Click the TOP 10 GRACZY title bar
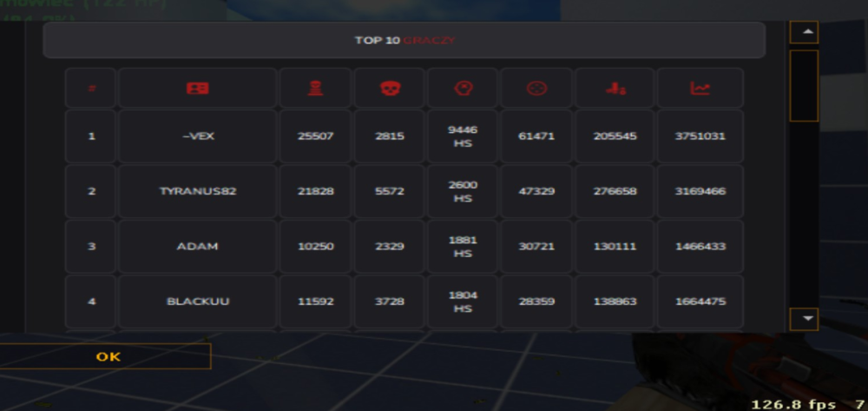The image size is (868, 411). [404, 40]
